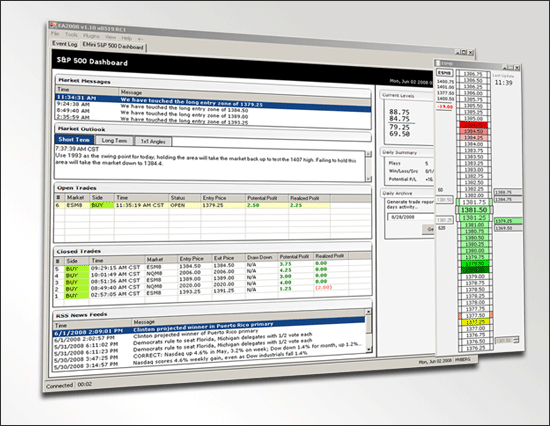This screenshot has width=550, height=426.
Task: Click the green BUY cell in Open Trades
Action: (102, 205)
